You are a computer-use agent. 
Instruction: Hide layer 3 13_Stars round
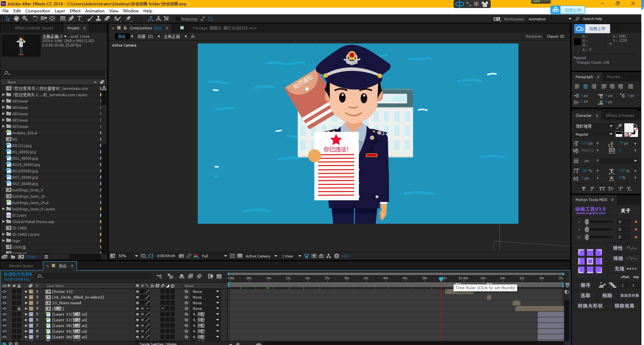(4, 303)
